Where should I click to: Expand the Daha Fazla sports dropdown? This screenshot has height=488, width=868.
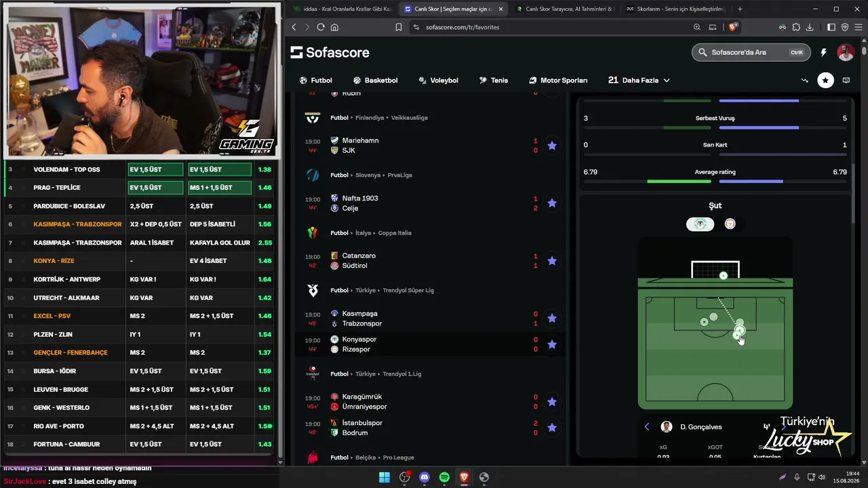coord(639,80)
